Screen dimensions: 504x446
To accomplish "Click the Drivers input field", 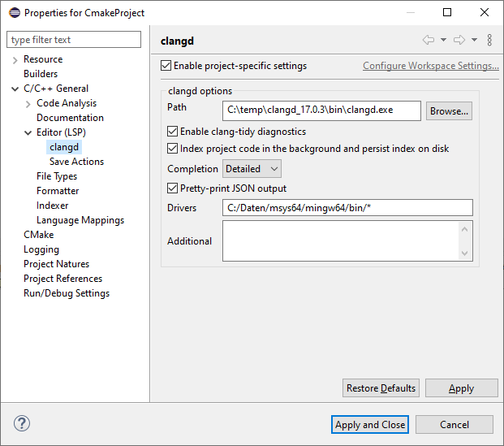I will [x=347, y=207].
